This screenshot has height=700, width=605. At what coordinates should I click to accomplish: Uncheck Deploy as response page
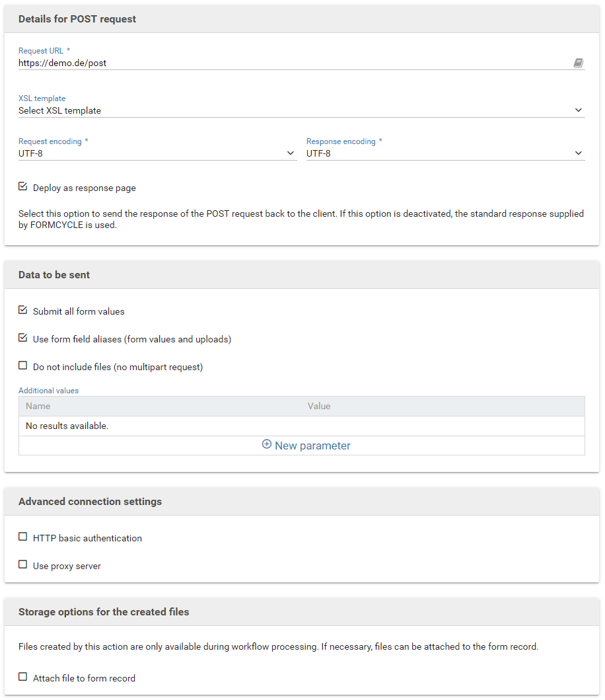(22, 186)
